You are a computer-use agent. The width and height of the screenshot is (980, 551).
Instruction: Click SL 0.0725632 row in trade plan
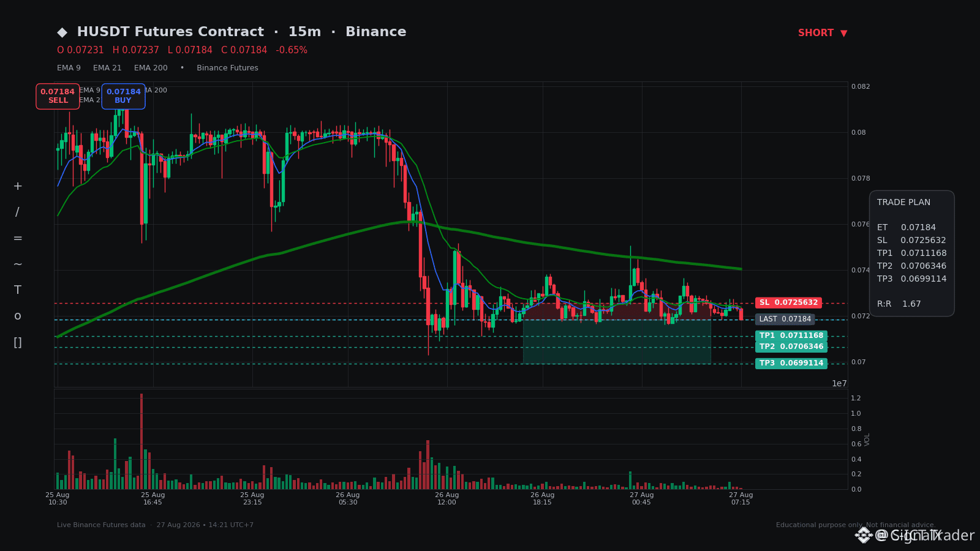click(x=911, y=241)
